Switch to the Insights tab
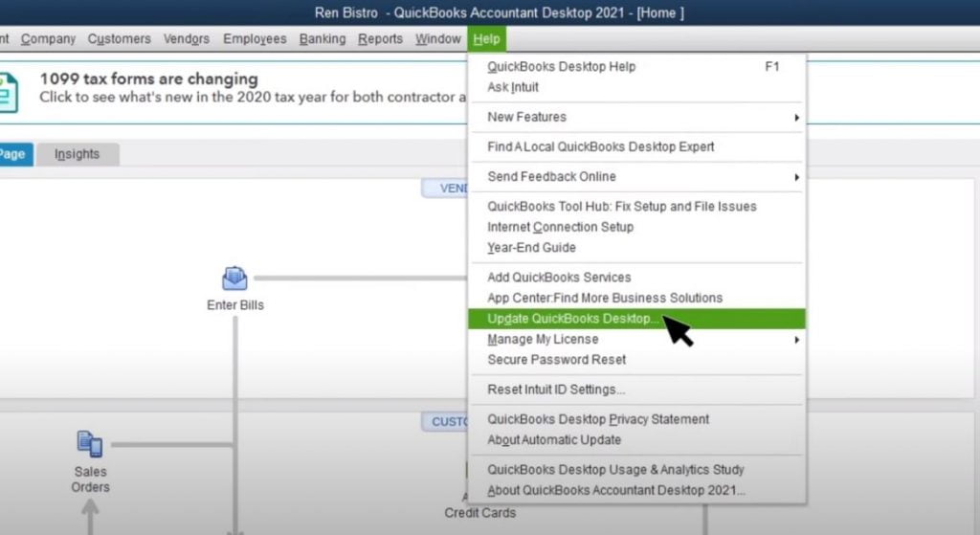Screen dimensions: 980x535 [77, 154]
